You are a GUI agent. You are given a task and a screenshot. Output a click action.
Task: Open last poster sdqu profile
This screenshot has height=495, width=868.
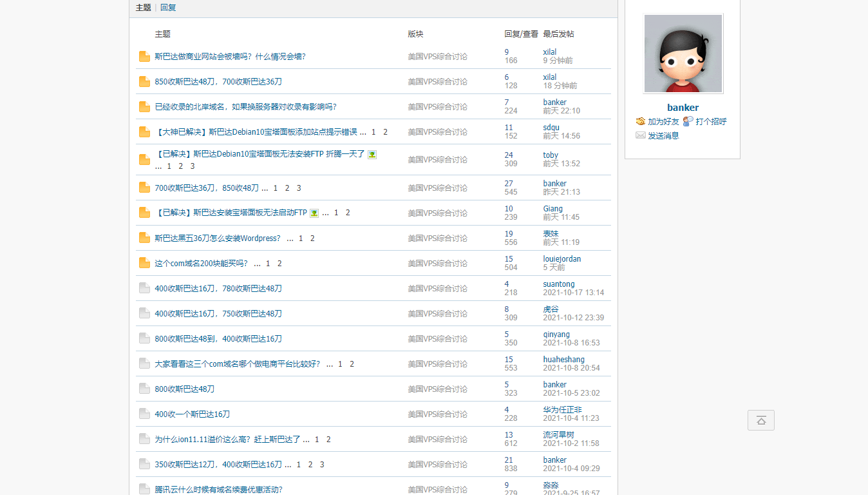pyautogui.click(x=551, y=128)
